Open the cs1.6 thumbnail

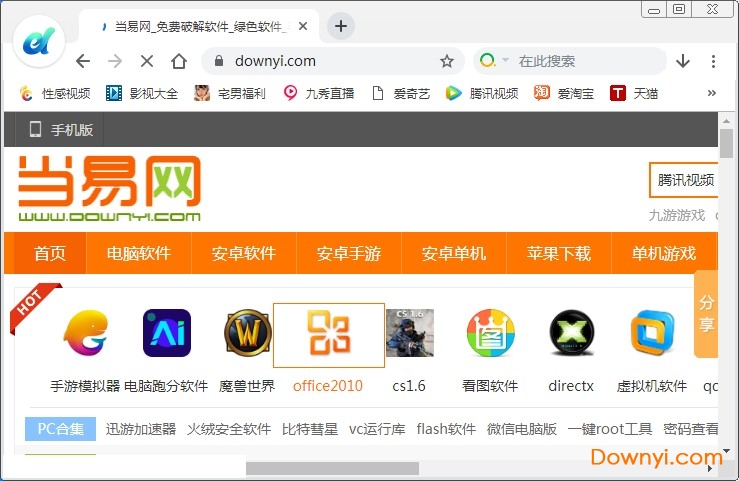pos(410,333)
